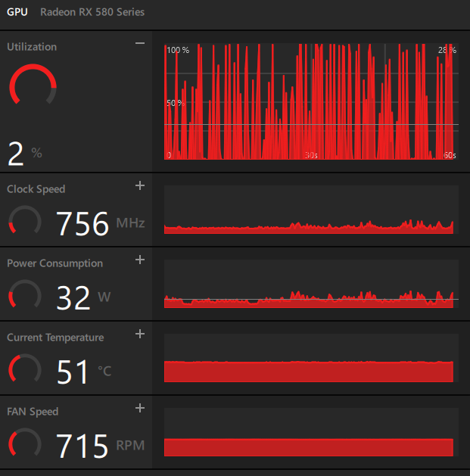Select the GPU heading label
This screenshot has width=470, height=476.
(17, 12)
